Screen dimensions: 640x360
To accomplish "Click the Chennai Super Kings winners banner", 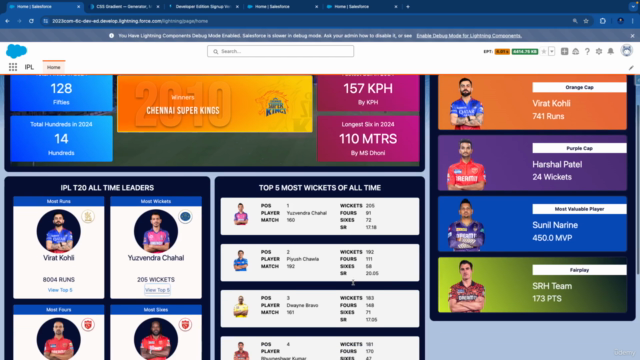I will click(215, 104).
